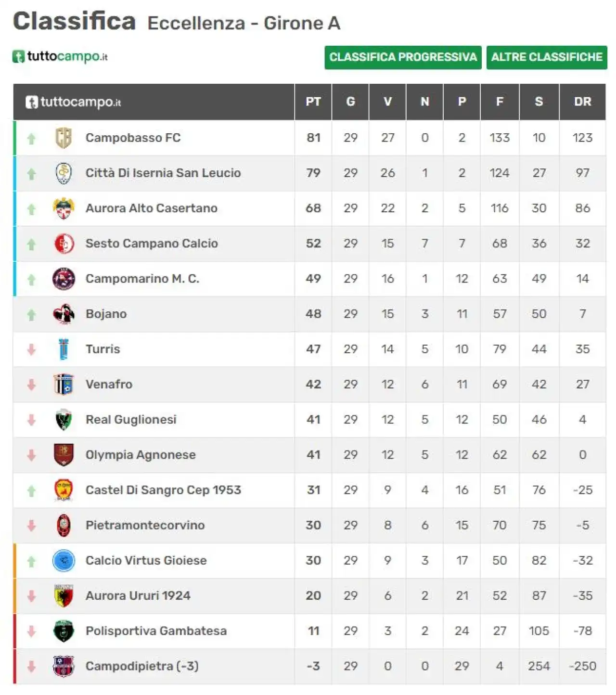The width and height of the screenshot is (616, 695).
Task: Open the Venafro team link
Action: [x=109, y=384]
